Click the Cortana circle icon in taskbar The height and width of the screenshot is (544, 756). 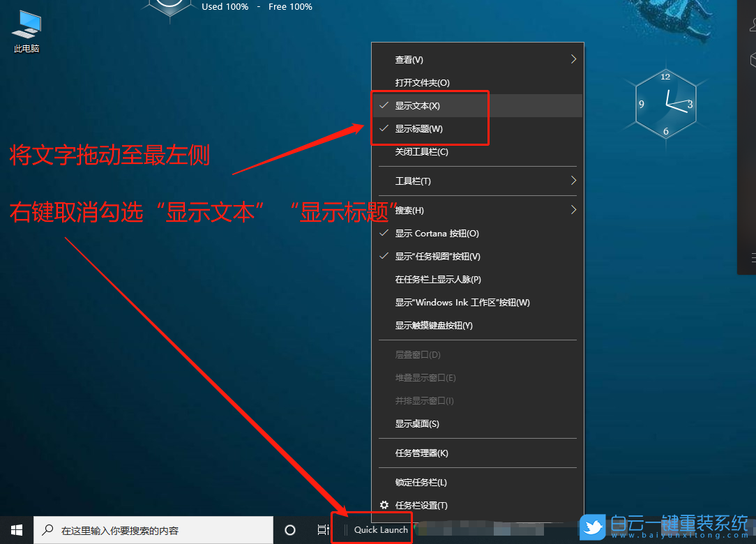289,529
